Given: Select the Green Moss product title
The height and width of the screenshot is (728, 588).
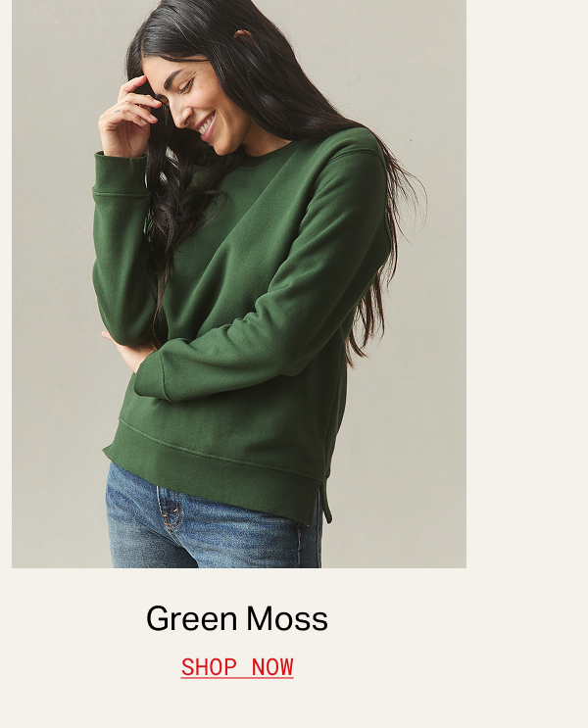Looking at the screenshot, I should pos(237,619).
